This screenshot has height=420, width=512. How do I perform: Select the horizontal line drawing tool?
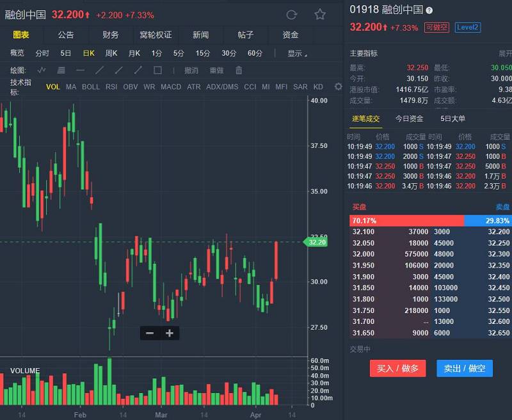tap(80, 70)
